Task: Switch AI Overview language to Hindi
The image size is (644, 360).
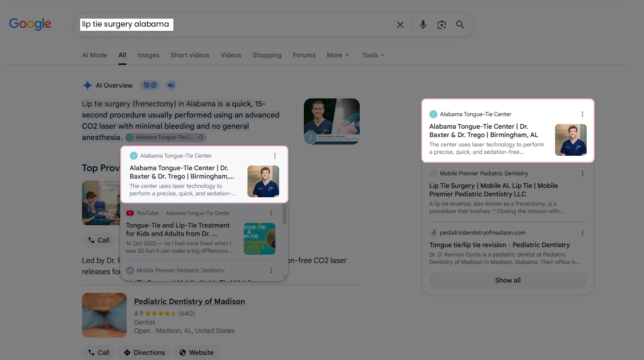Action: (x=150, y=85)
